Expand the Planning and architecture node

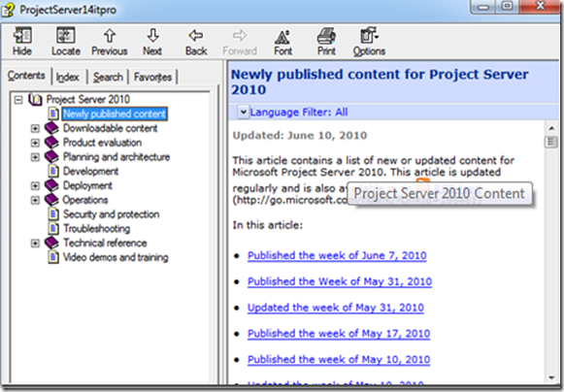[x=35, y=157]
